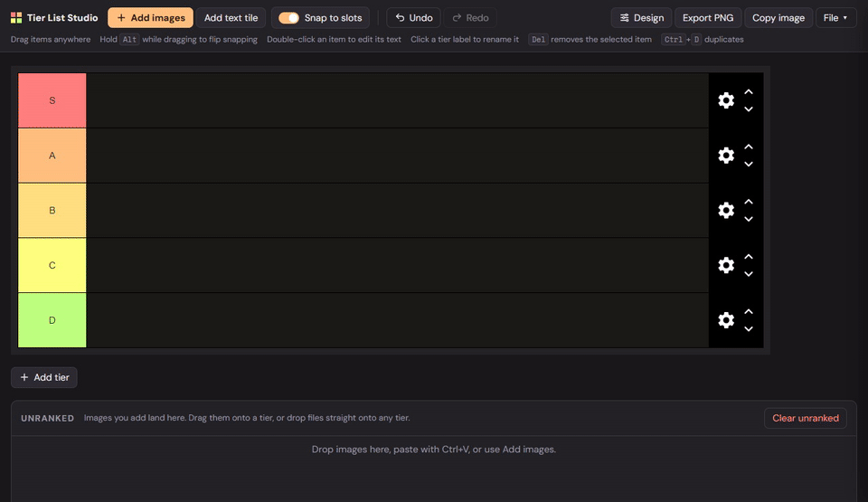Screen dimensions: 868x502
Task: Move D tier down with chevron
Action: [x=749, y=328]
